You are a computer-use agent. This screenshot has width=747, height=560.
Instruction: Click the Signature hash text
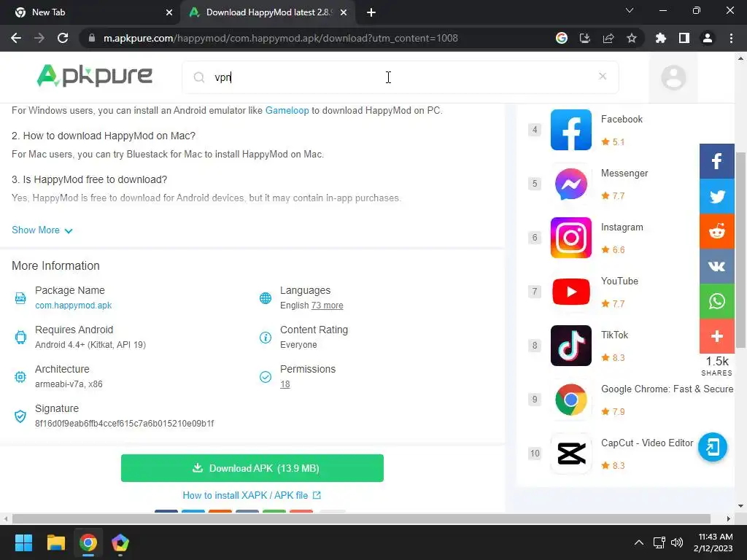pos(124,424)
